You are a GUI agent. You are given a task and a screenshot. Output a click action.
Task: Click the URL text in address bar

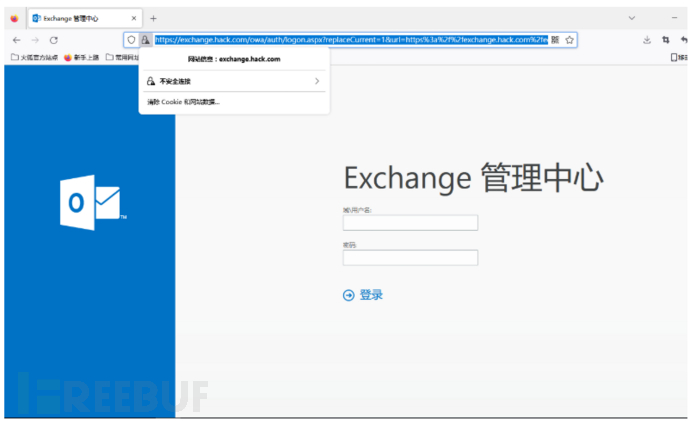(x=351, y=40)
